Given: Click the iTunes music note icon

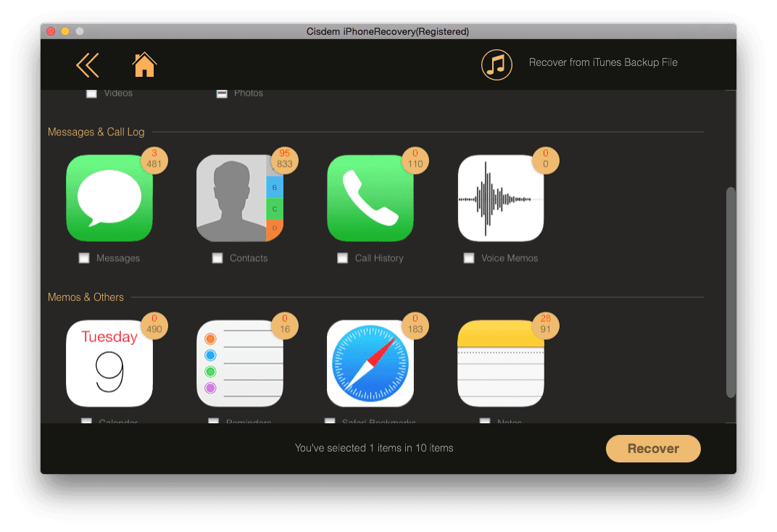Looking at the screenshot, I should point(496,65).
